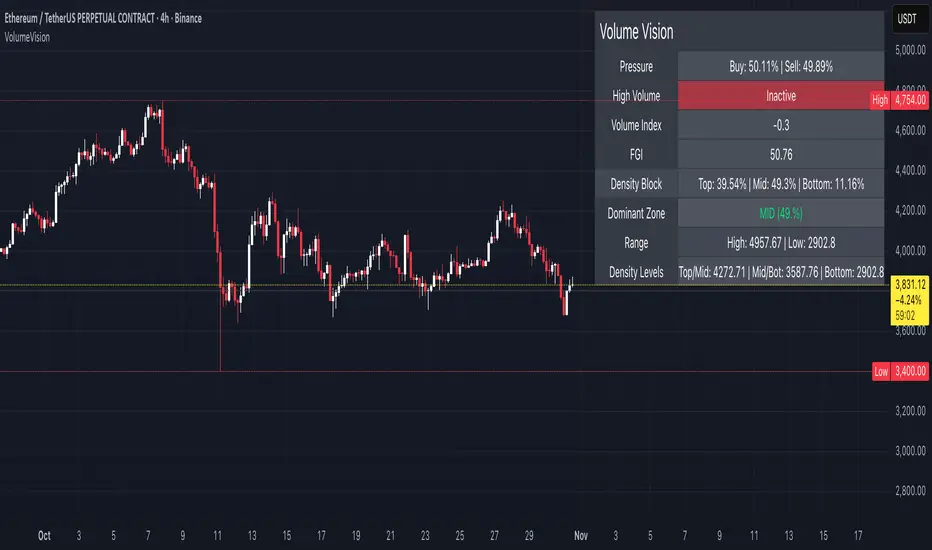Click the VolumeVision indicator legend label
The width and height of the screenshot is (932, 550).
[25, 37]
